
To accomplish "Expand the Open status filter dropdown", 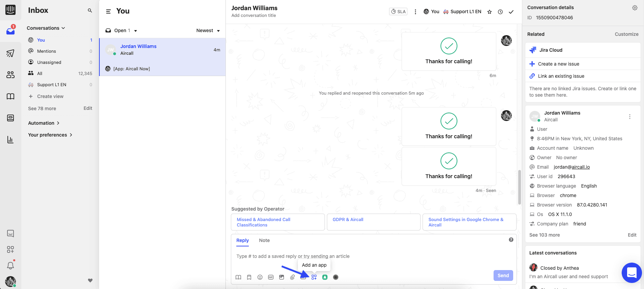I will [x=122, y=30].
